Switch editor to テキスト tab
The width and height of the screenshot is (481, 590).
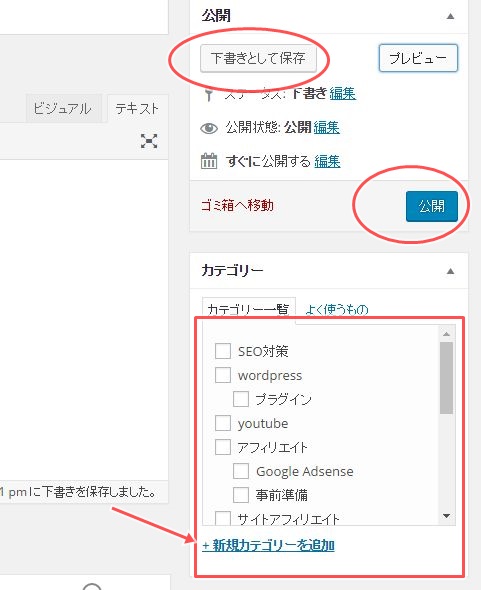click(x=137, y=108)
